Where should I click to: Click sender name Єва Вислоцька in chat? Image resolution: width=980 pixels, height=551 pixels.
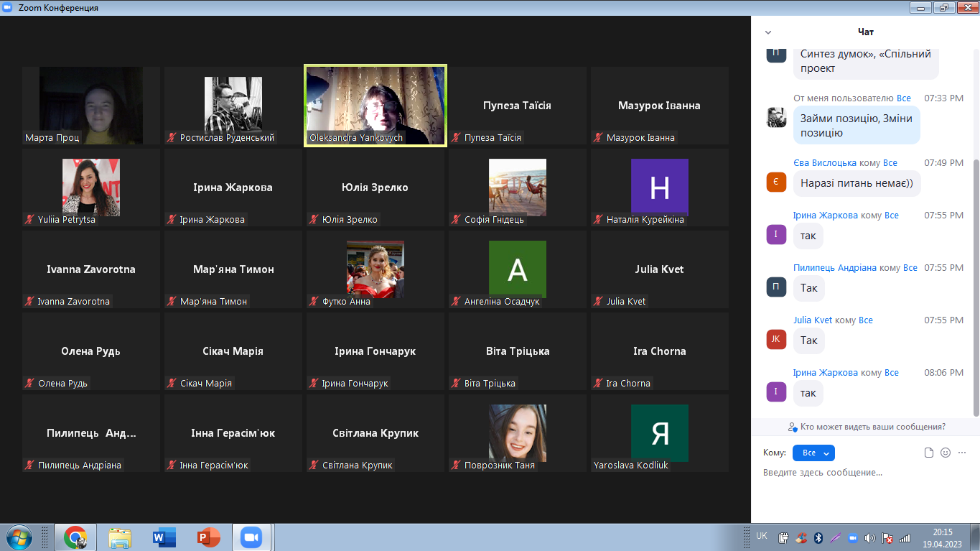coord(825,163)
